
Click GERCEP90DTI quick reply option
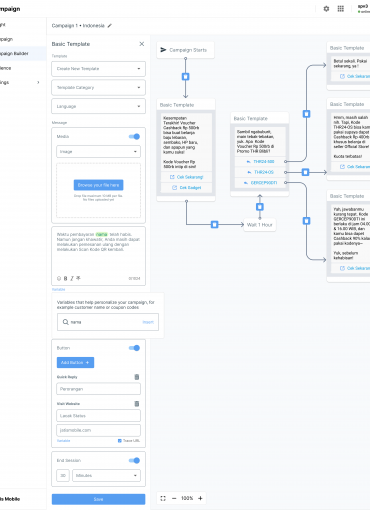click(x=260, y=183)
